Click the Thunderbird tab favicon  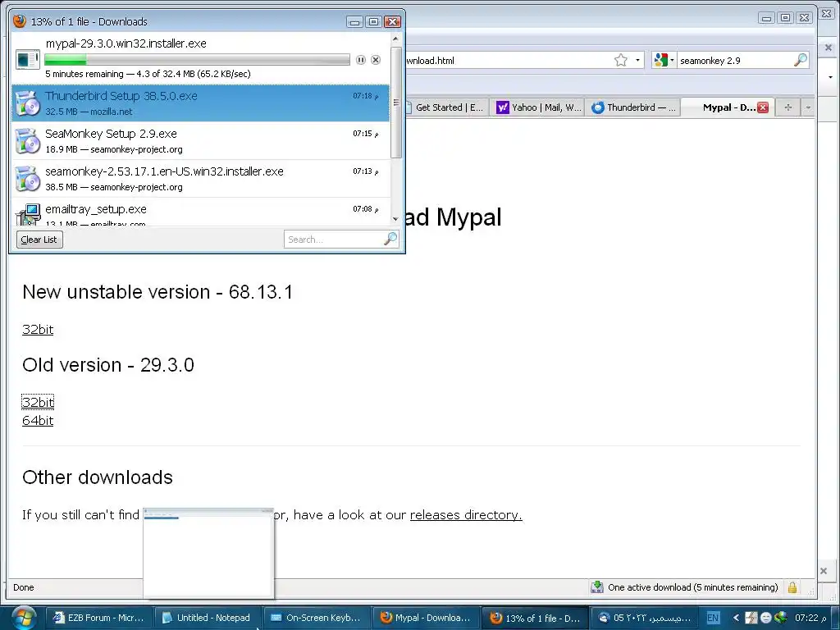[x=597, y=107]
